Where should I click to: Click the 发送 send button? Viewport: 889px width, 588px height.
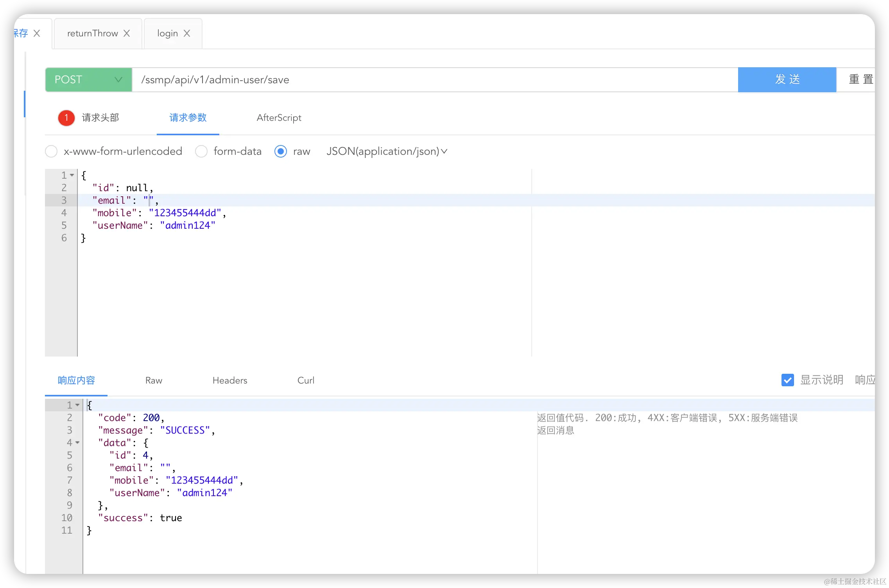(x=787, y=80)
